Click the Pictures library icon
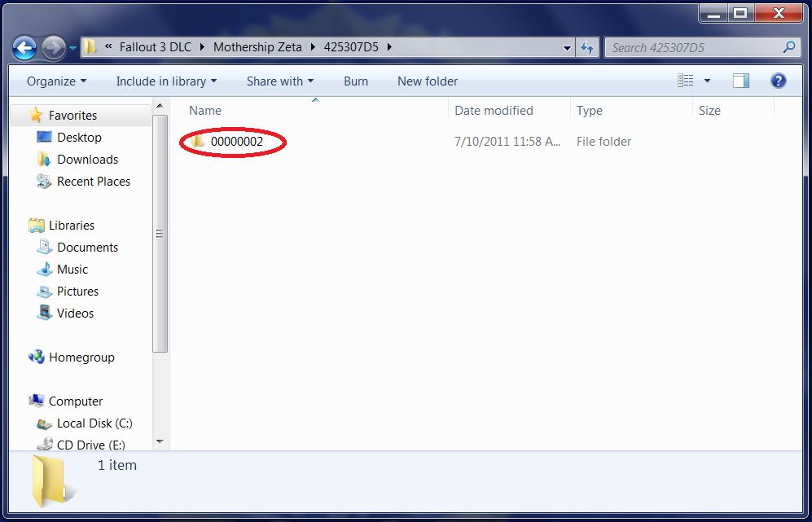812x522 pixels. (45, 292)
